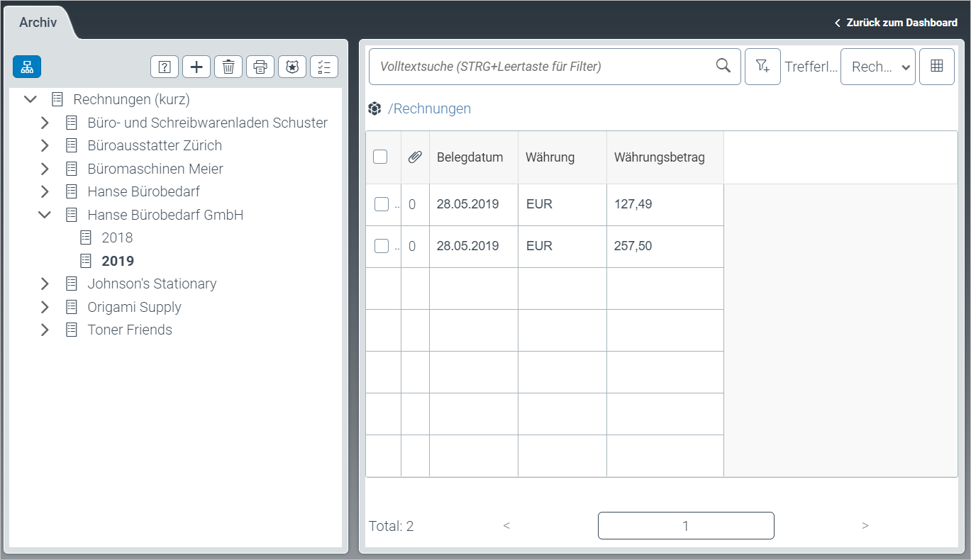
Task: Click the checklist icon in archive toolbar
Action: [324, 67]
